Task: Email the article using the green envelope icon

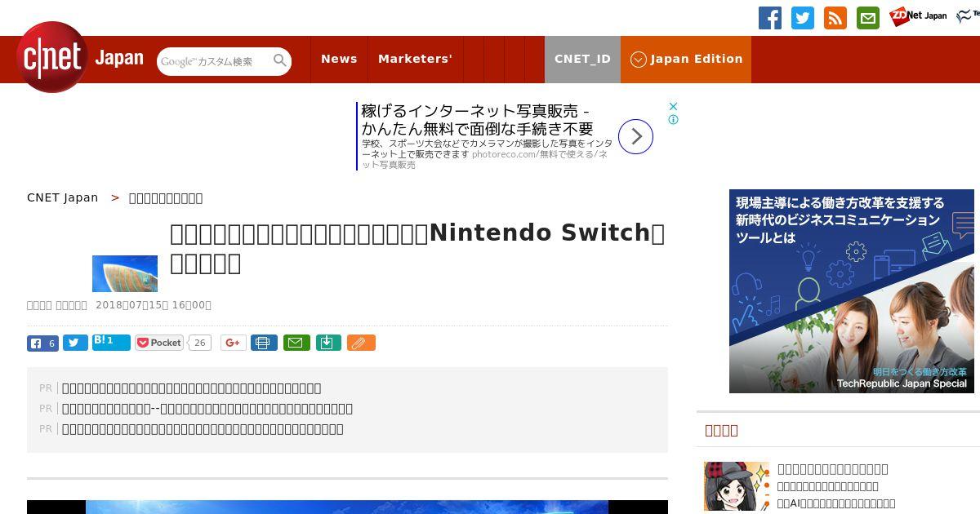Action: [296, 343]
